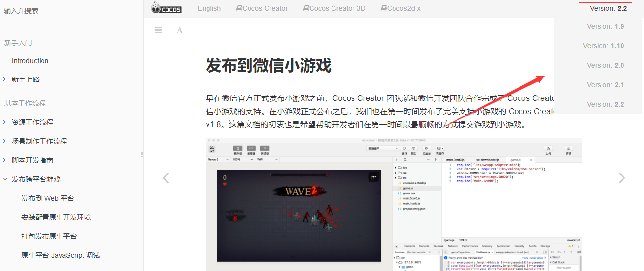Go to the previous page arrow
This screenshot has width=644, height=271.
pyautogui.click(x=166, y=178)
